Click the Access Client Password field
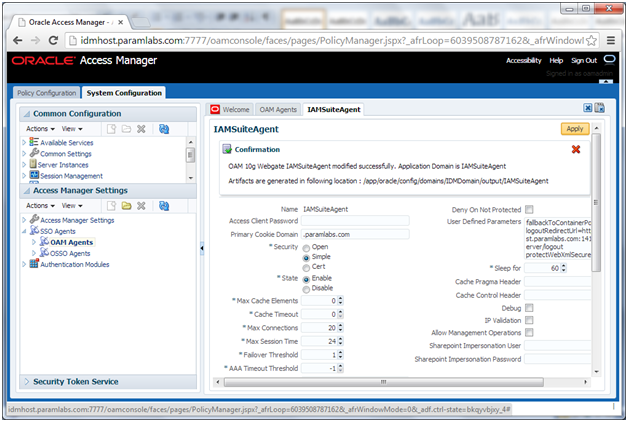 click(355, 221)
